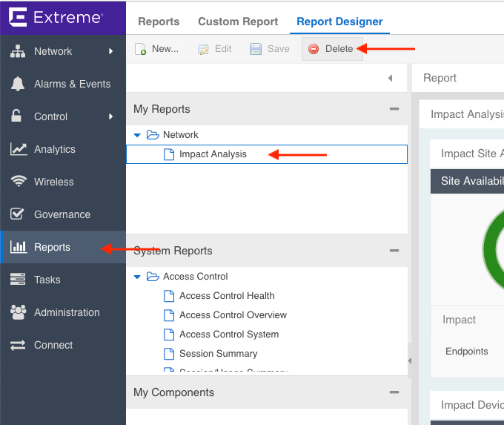Open the Session Summary report

point(218,354)
